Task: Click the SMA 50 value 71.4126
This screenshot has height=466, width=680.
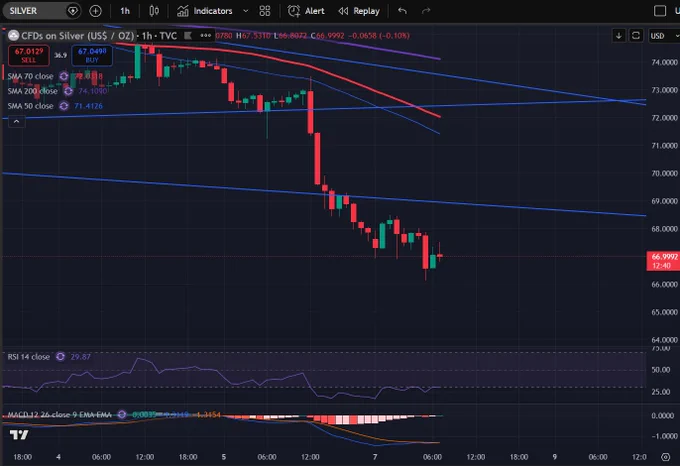Action: click(x=88, y=106)
